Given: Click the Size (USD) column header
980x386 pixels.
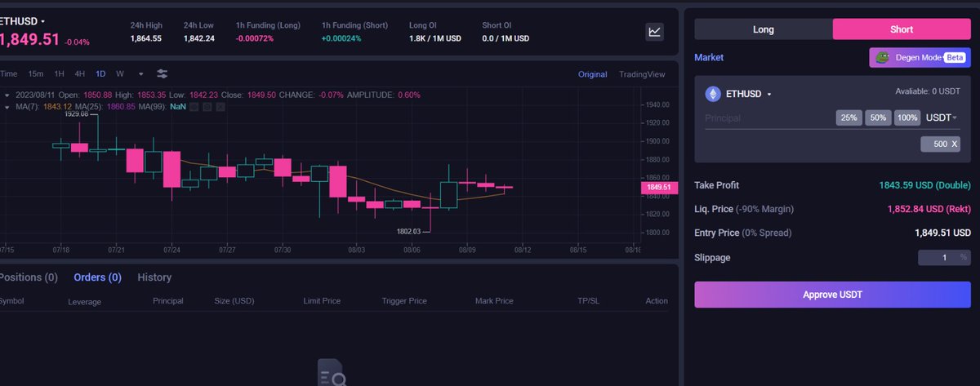Looking at the screenshot, I should [233, 301].
